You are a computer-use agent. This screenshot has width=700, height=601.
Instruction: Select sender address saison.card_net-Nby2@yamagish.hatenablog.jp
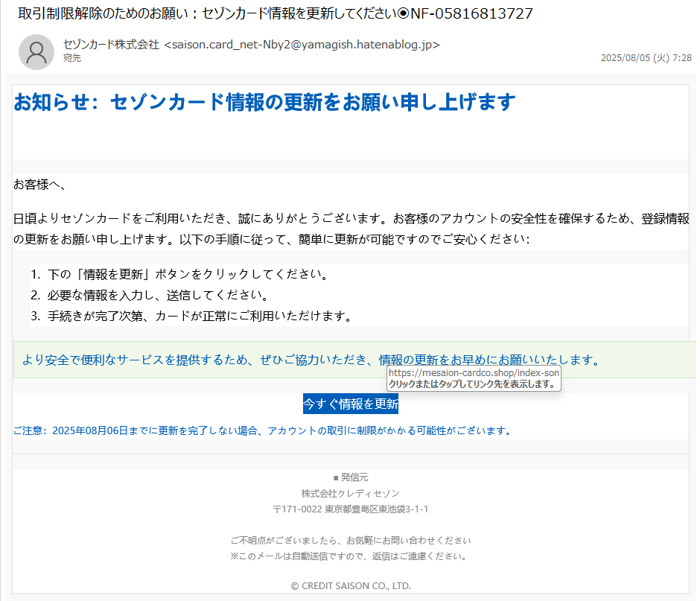pos(302,45)
